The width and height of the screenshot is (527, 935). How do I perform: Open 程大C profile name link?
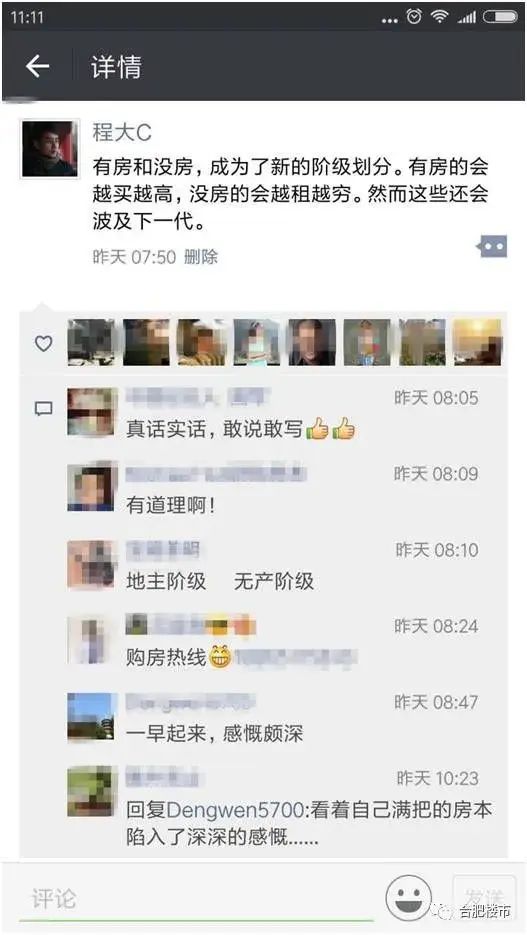point(122,132)
